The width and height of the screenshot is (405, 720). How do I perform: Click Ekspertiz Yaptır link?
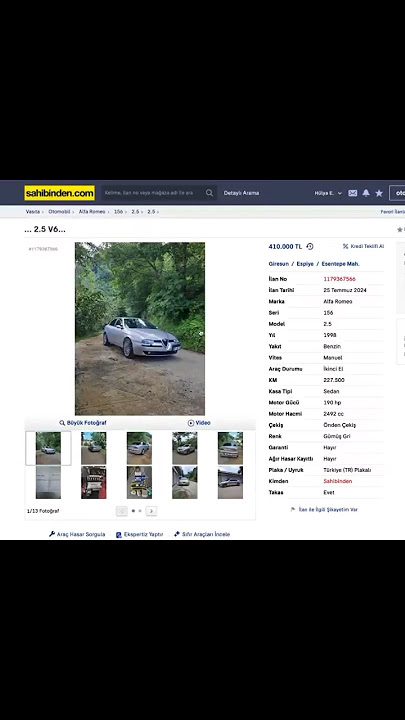coord(143,534)
